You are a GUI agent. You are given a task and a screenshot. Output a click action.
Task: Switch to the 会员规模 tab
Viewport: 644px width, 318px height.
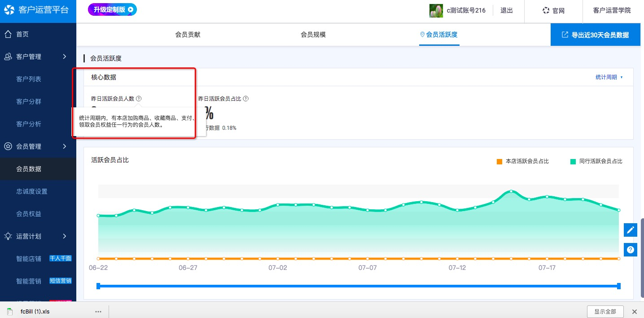(x=313, y=35)
